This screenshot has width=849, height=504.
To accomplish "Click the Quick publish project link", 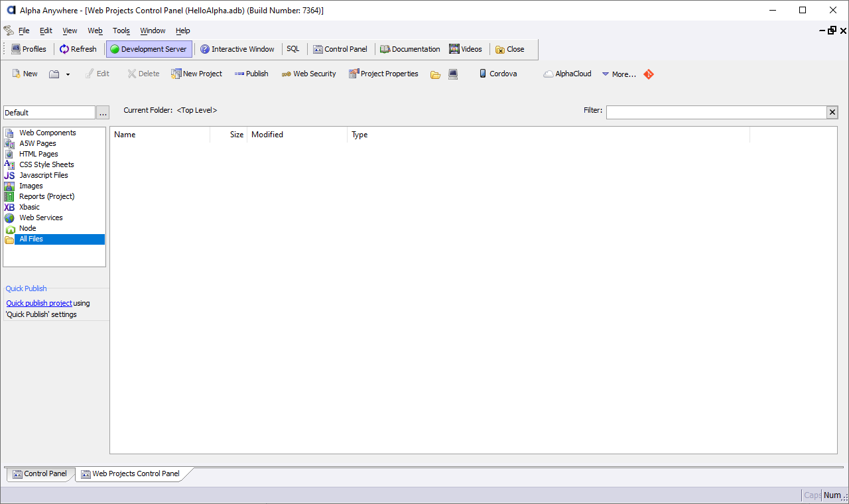I will tap(39, 303).
